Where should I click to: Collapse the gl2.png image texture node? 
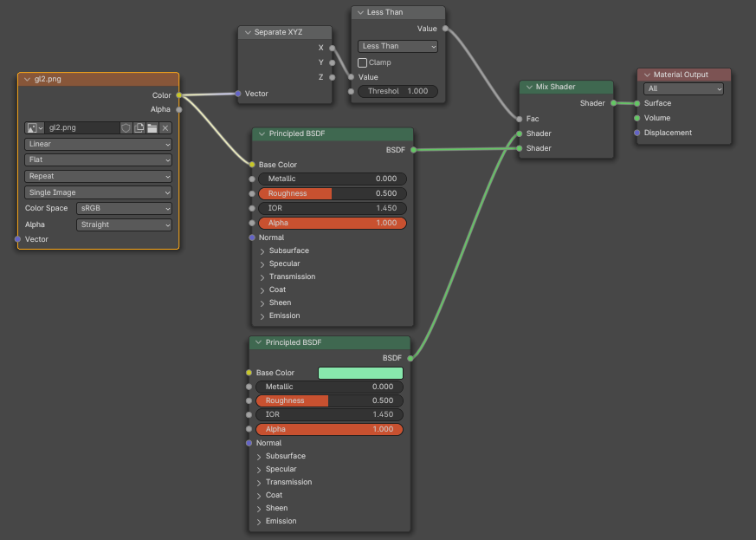point(27,79)
